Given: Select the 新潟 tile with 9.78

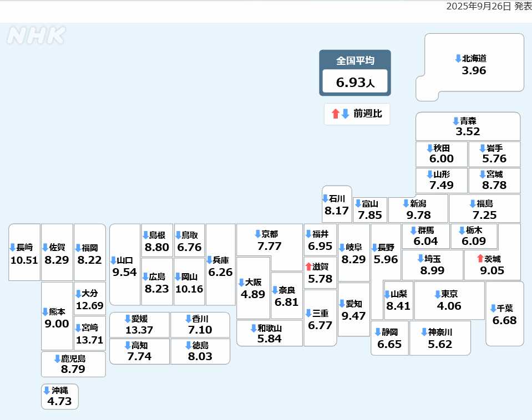Looking at the screenshot, I should pos(418,209).
